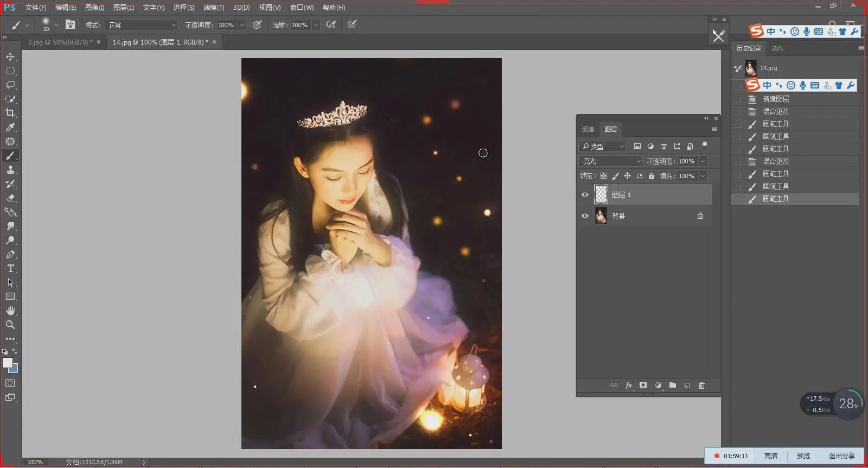Click the foreground color swatch

pos(8,363)
